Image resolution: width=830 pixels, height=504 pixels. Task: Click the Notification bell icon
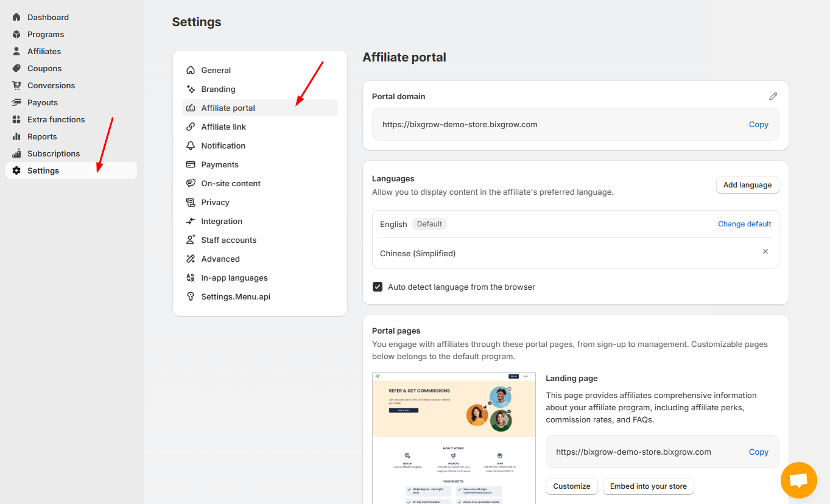(191, 145)
